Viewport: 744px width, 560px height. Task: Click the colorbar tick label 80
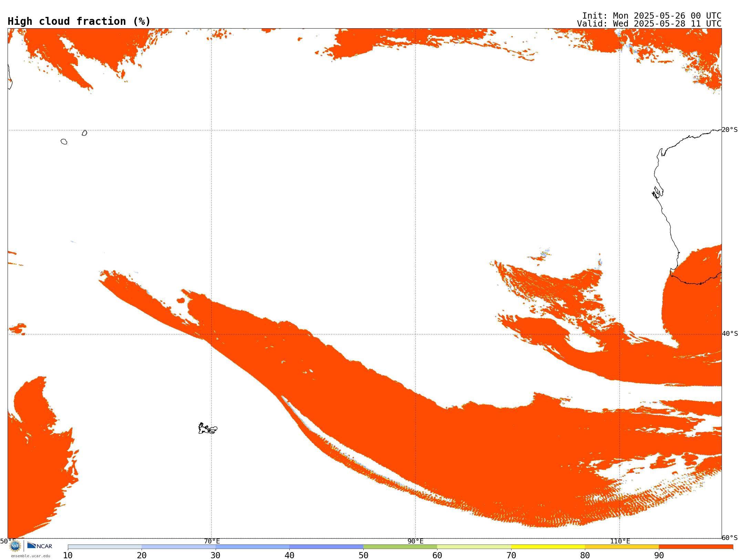[585, 555]
